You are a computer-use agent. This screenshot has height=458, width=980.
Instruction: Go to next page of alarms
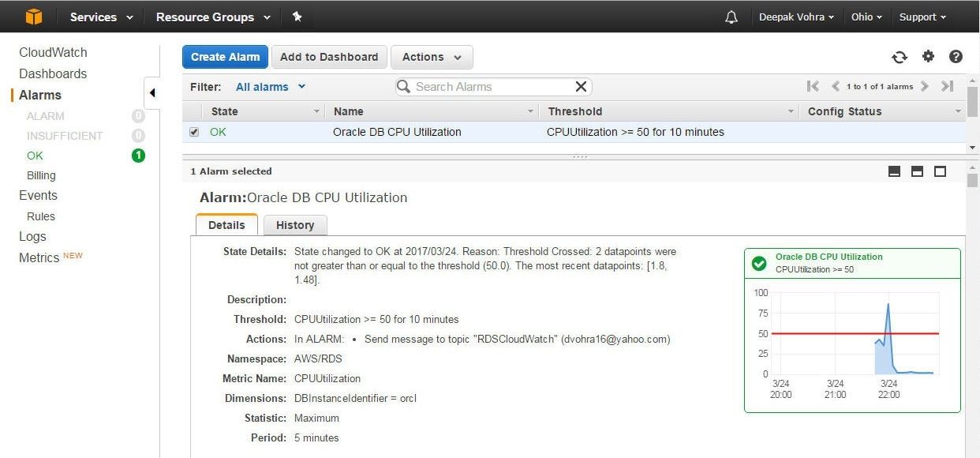click(x=925, y=87)
